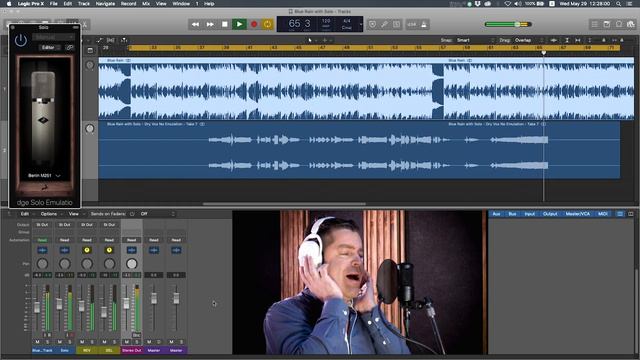Click the volume icon in menu bar
The width and height of the screenshot is (640, 360).
click(x=518, y=4)
